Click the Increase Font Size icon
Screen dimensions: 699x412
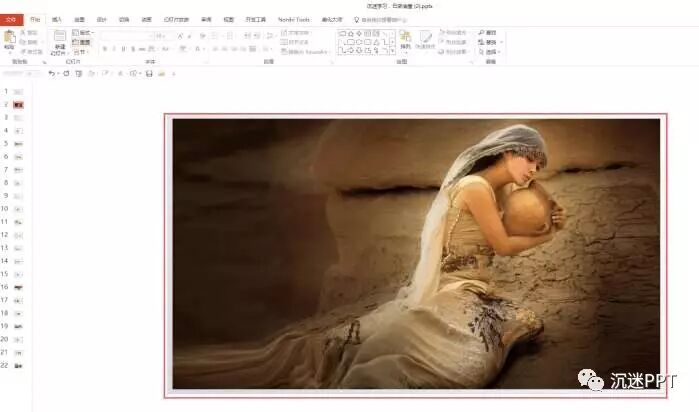pyautogui.click(x=180, y=36)
